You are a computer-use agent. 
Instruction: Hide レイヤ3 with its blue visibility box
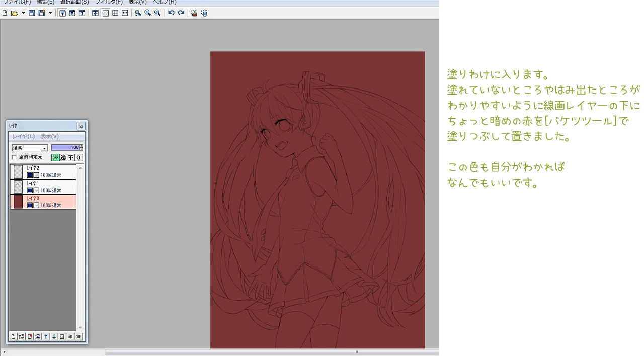tap(30, 206)
